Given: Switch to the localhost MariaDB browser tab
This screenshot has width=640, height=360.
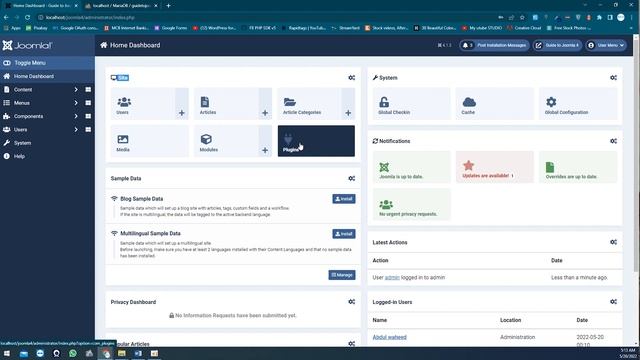Looking at the screenshot, I should coord(121,6).
